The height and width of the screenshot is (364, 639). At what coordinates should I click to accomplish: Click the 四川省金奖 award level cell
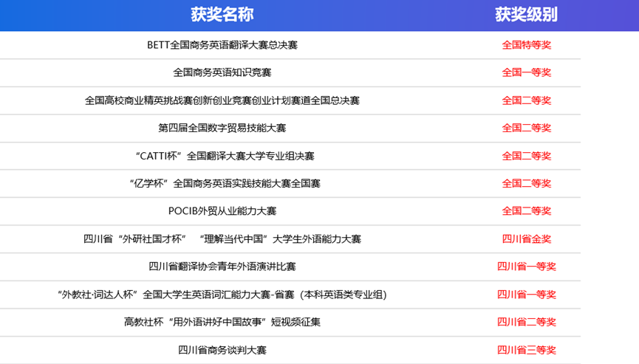526,239
